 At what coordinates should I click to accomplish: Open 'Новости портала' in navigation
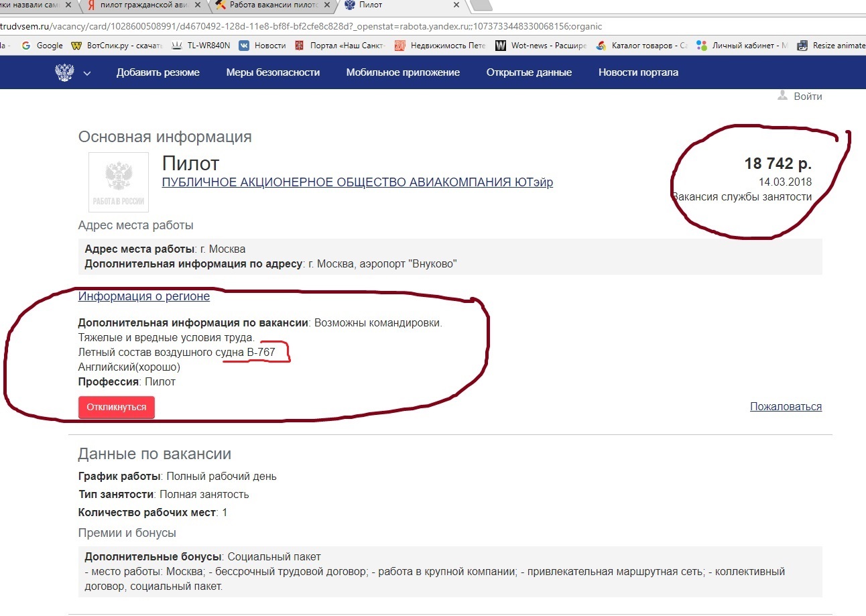click(638, 72)
